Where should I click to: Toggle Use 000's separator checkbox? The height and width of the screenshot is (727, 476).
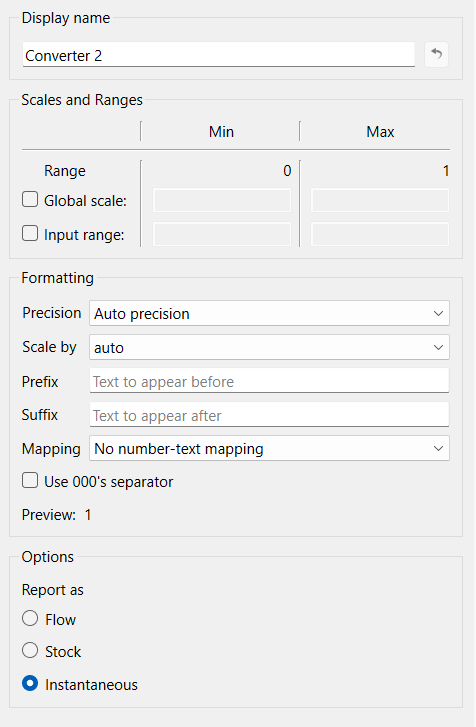30,480
